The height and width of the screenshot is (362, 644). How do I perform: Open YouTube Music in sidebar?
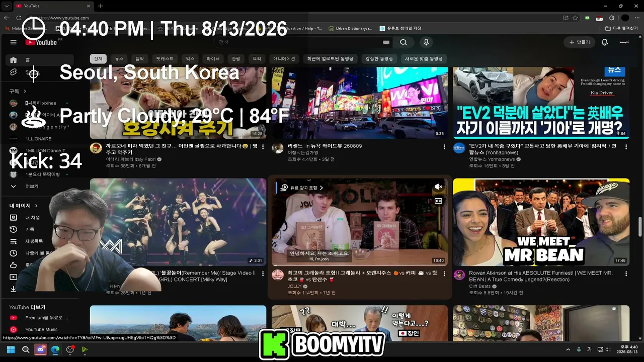pyautogui.click(x=39, y=330)
